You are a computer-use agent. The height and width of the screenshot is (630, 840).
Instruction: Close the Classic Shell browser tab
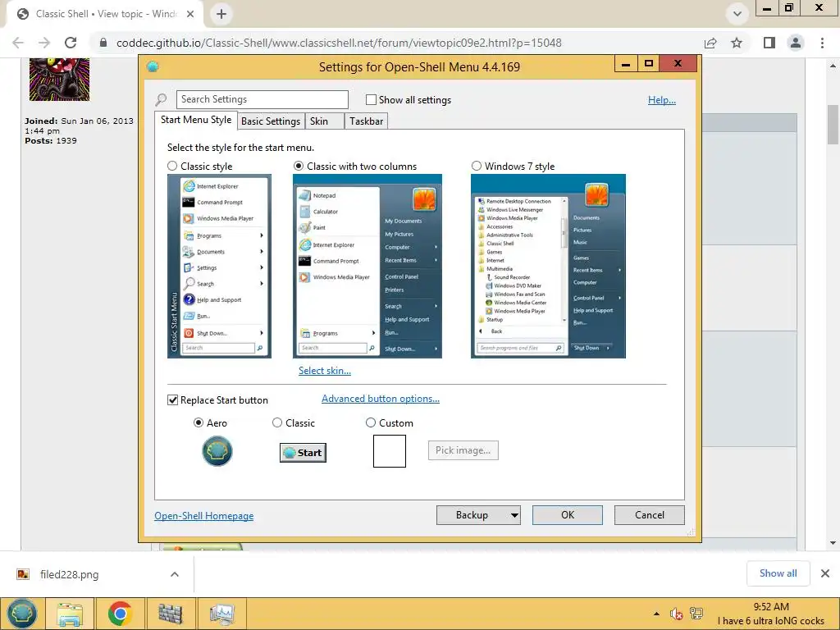190,14
